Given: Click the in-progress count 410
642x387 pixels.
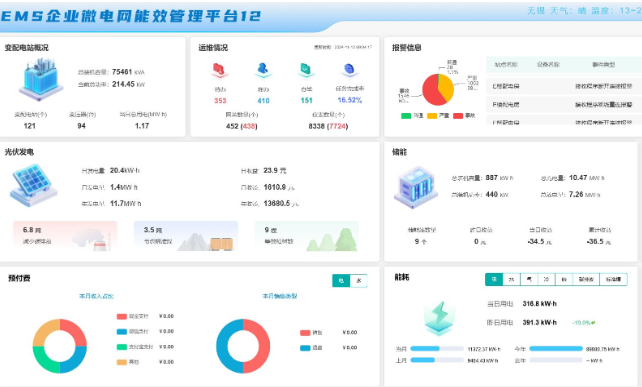Looking at the screenshot, I should (x=263, y=101).
